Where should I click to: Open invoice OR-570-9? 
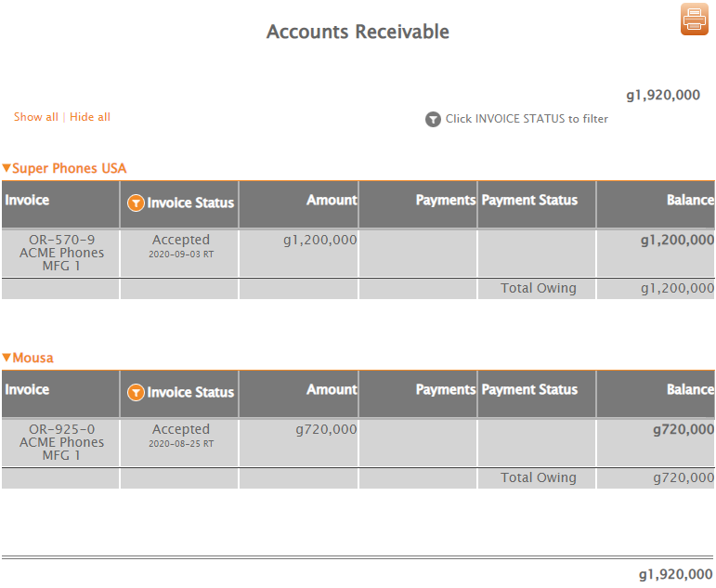[61, 240]
